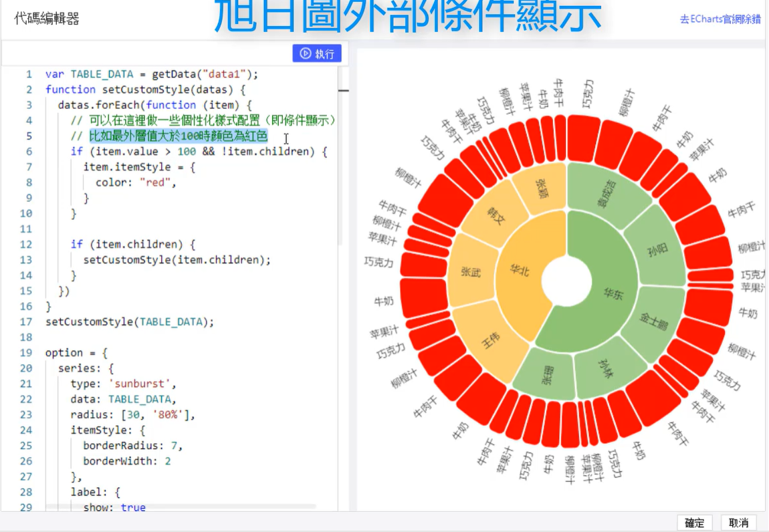Click the 张武 segment in the chart
Viewport: 769px width, 532px height.
click(x=472, y=272)
